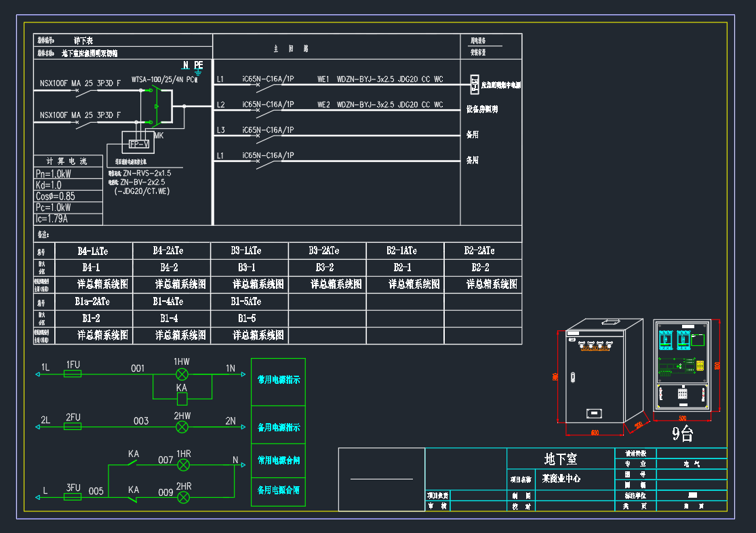Click the 地下室 title block text
Image resolution: width=756 pixels, height=533 pixels.
click(560, 458)
